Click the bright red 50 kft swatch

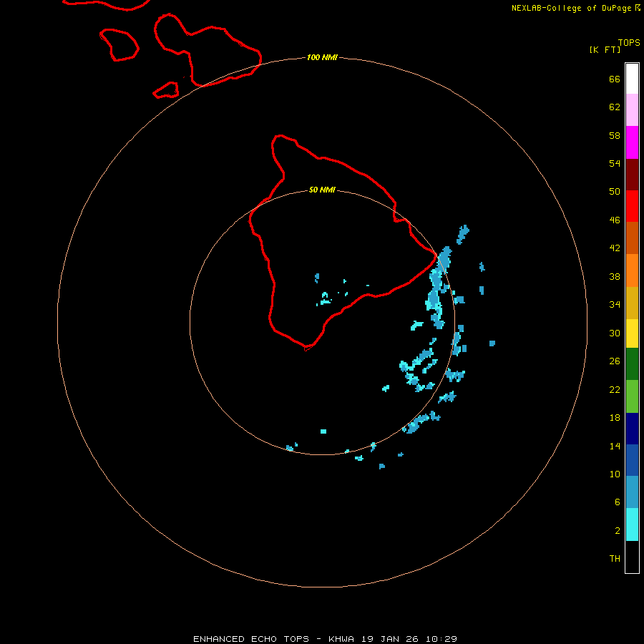(x=632, y=206)
